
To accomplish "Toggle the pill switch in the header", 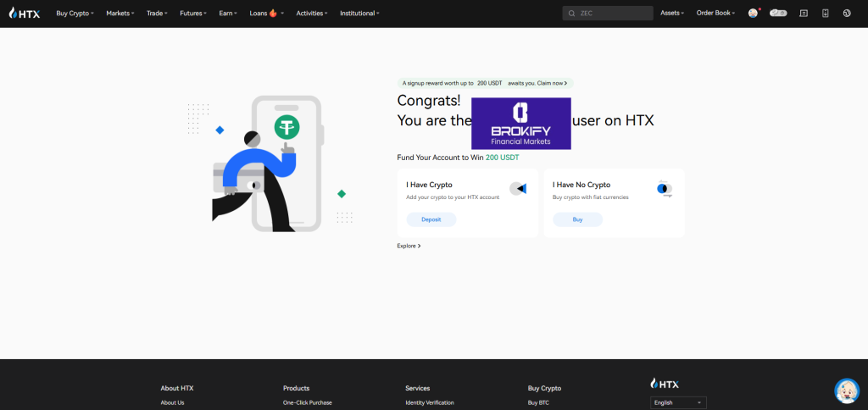I will [778, 14].
